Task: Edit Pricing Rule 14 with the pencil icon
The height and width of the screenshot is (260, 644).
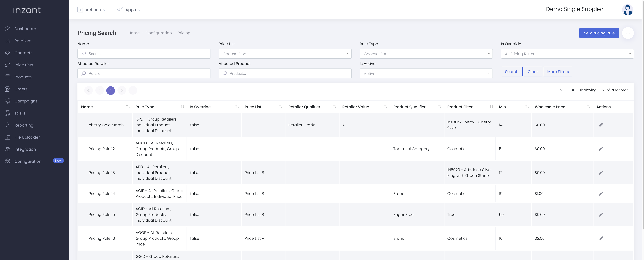Action: 601,193
